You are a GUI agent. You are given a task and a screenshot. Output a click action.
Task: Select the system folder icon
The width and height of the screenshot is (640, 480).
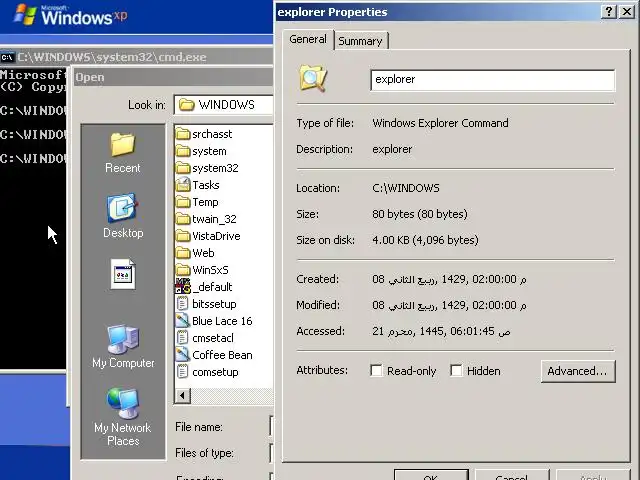pyautogui.click(x=183, y=151)
